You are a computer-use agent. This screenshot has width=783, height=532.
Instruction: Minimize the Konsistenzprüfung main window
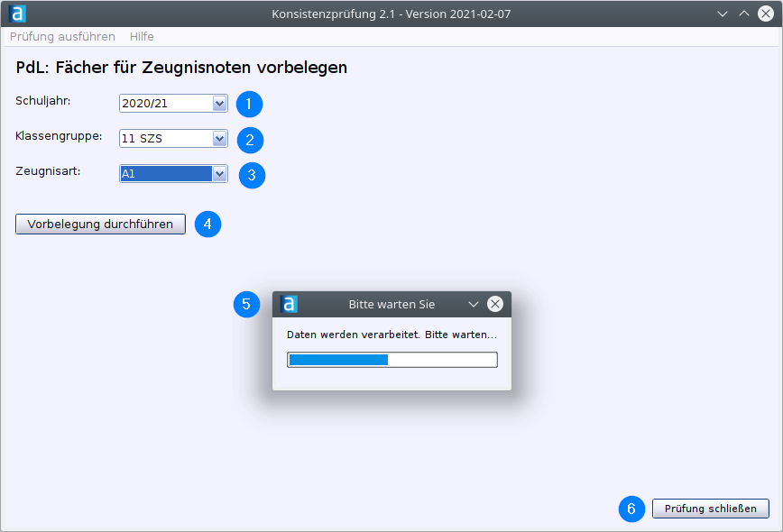tap(723, 14)
